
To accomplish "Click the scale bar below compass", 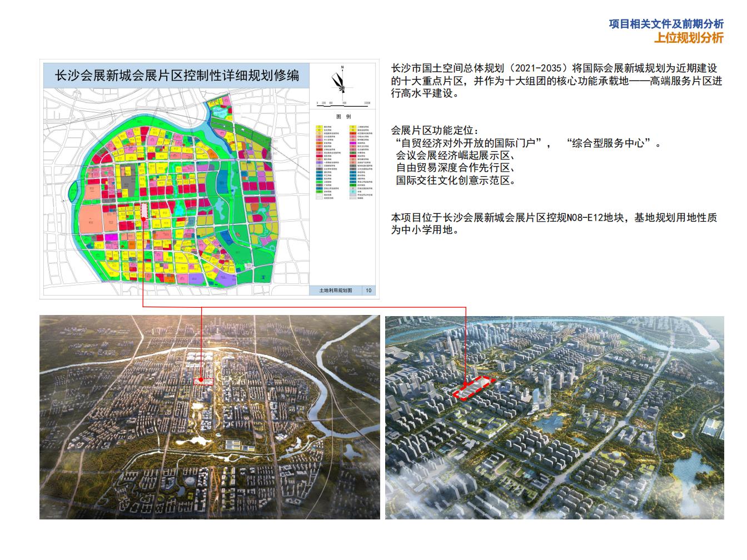I will click(x=340, y=104).
